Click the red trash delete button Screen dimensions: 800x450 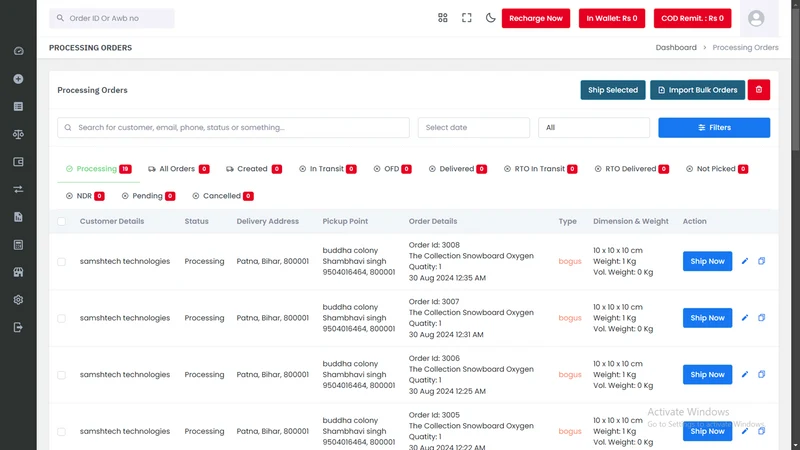point(759,90)
